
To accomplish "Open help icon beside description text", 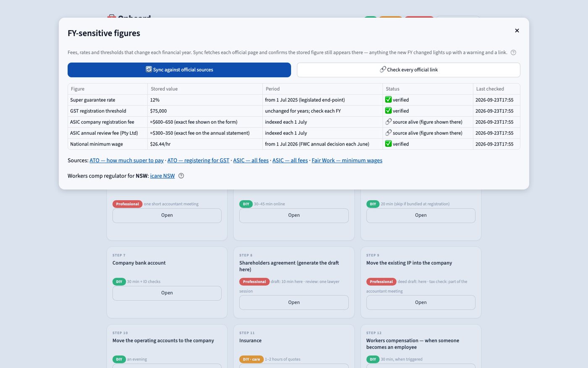I will coord(513,53).
